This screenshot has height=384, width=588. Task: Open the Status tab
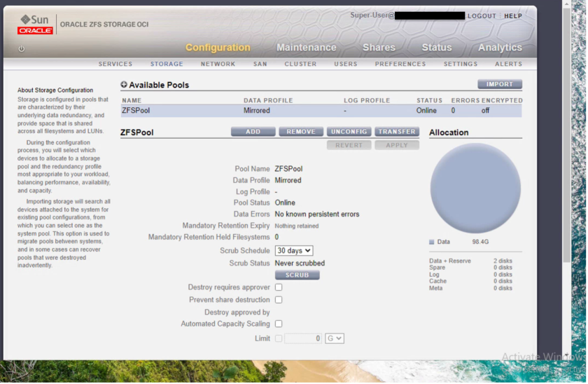[437, 48]
